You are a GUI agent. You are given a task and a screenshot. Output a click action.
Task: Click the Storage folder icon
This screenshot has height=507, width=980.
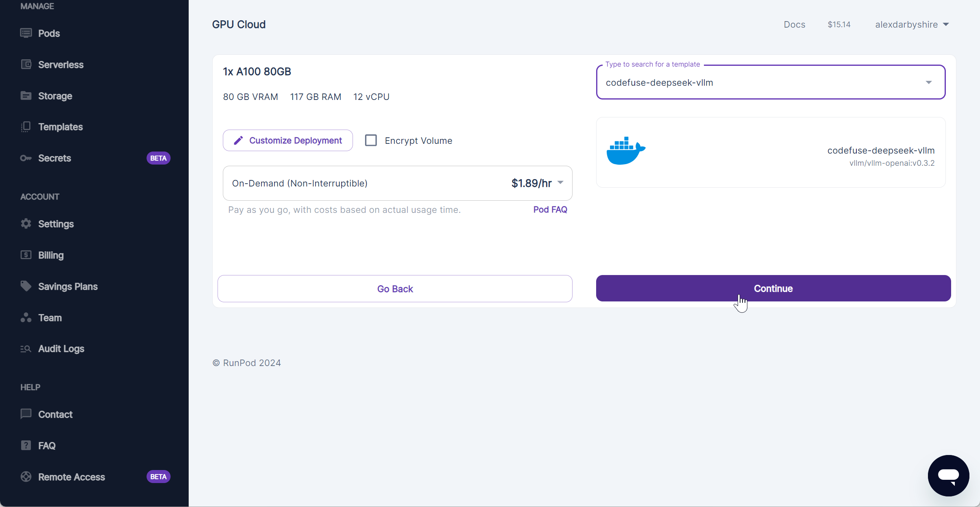[x=26, y=96]
